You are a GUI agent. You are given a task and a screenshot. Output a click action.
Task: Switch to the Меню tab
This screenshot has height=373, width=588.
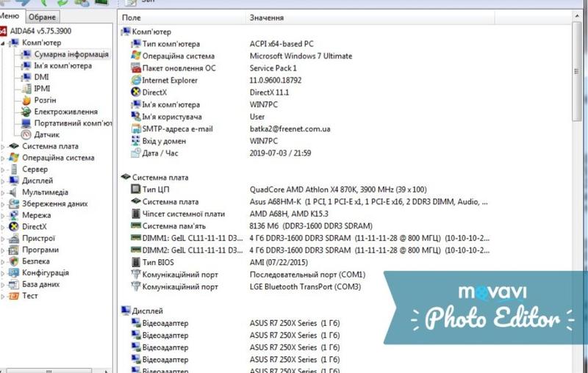coord(10,16)
